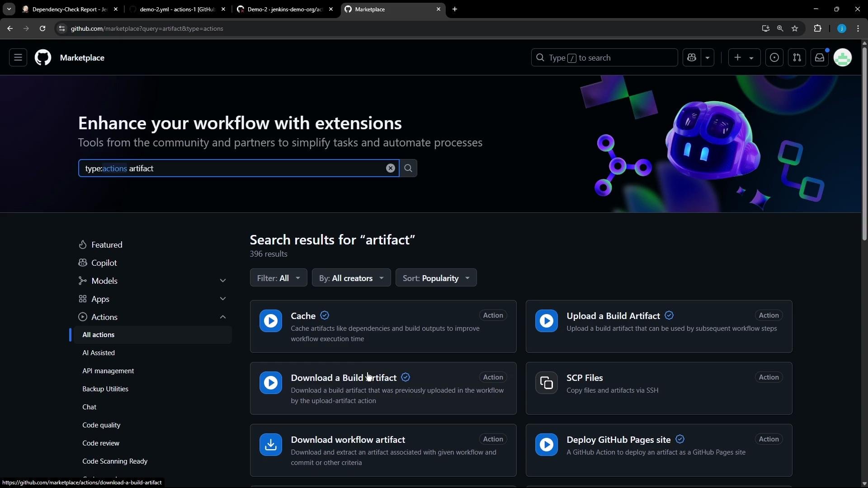The image size is (868, 488).
Task: Click the SCP Files copy icon
Action: [547, 383]
